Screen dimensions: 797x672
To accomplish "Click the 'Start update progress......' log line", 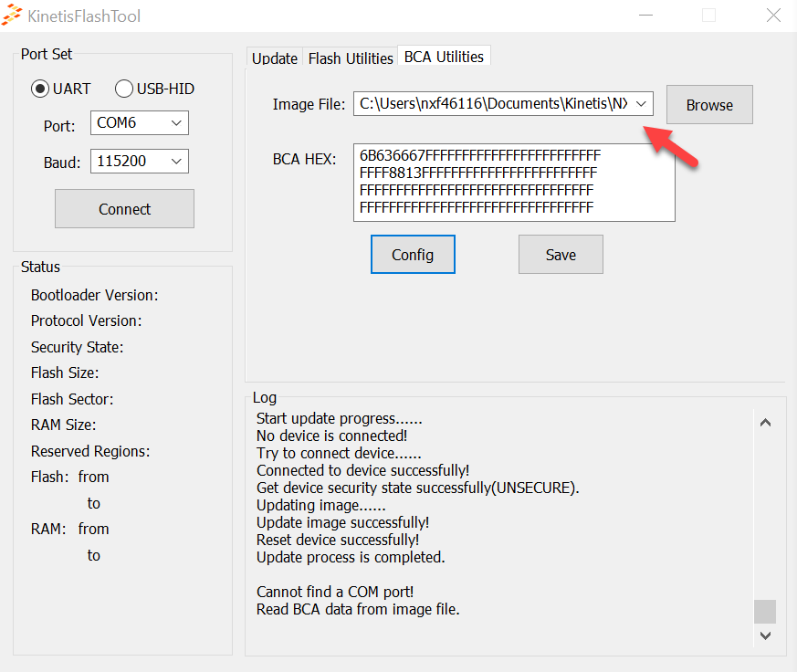I will (x=339, y=418).
